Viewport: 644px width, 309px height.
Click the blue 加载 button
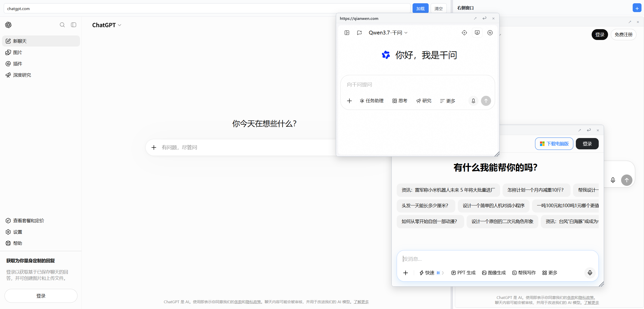(x=420, y=9)
